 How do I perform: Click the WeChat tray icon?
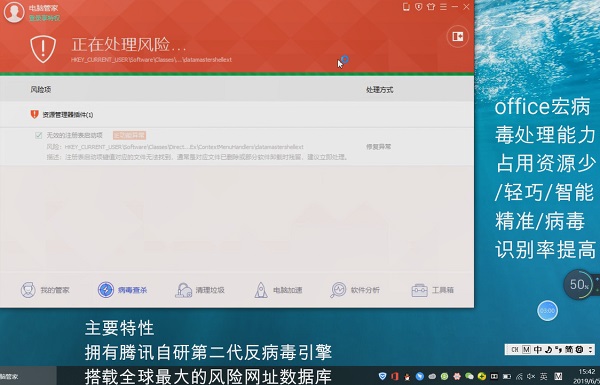(x=469, y=377)
